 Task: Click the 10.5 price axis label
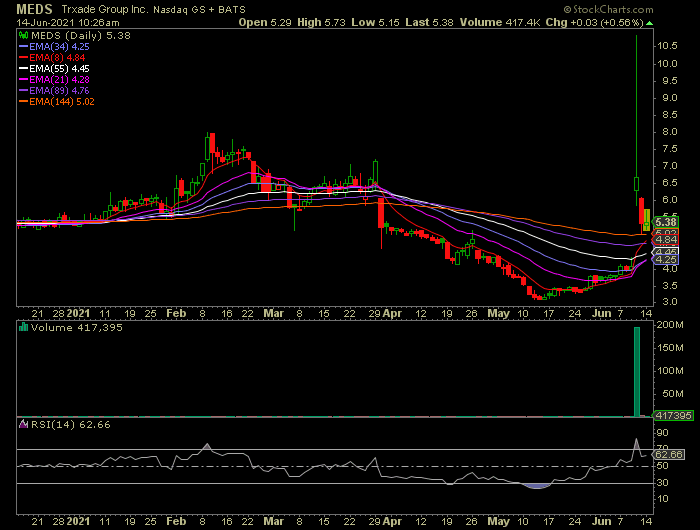pyautogui.click(x=667, y=46)
